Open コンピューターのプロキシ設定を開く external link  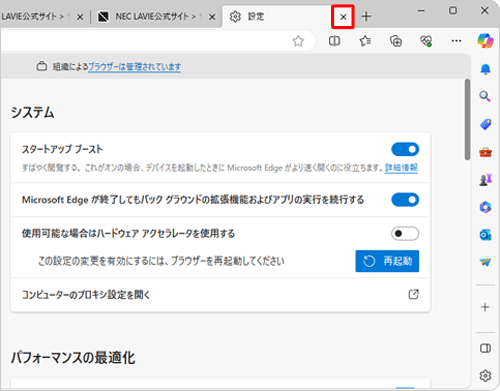click(x=413, y=295)
